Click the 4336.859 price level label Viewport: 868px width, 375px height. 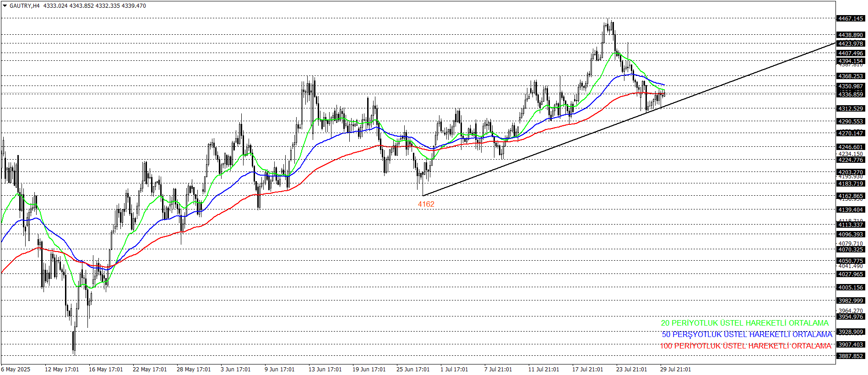click(851, 95)
